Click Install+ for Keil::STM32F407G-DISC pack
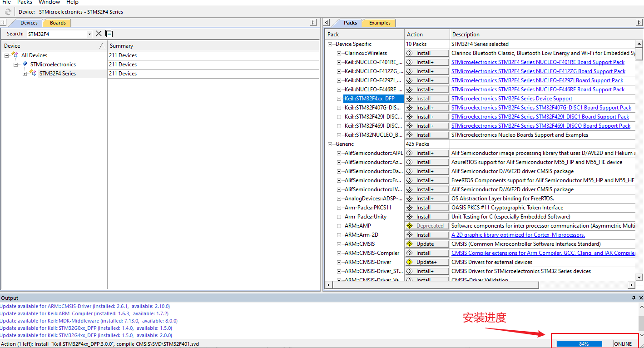The width and height of the screenshot is (644, 348). [x=427, y=108]
